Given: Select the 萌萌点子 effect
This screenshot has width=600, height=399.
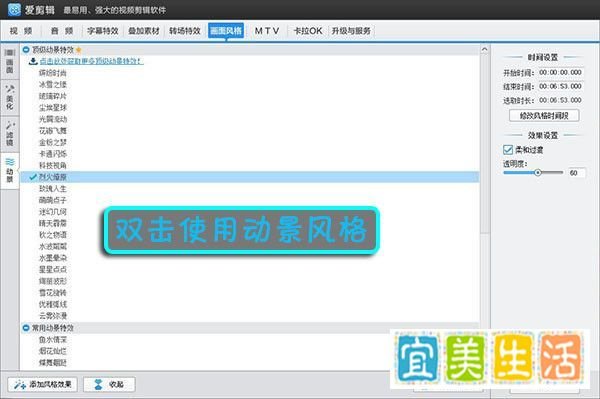Looking at the screenshot, I should (x=52, y=200).
